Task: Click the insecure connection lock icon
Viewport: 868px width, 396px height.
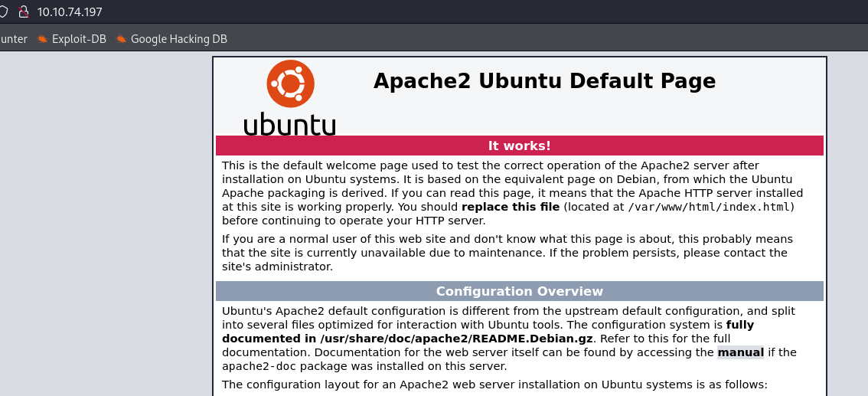Action: pyautogui.click(x=23, y=11)
